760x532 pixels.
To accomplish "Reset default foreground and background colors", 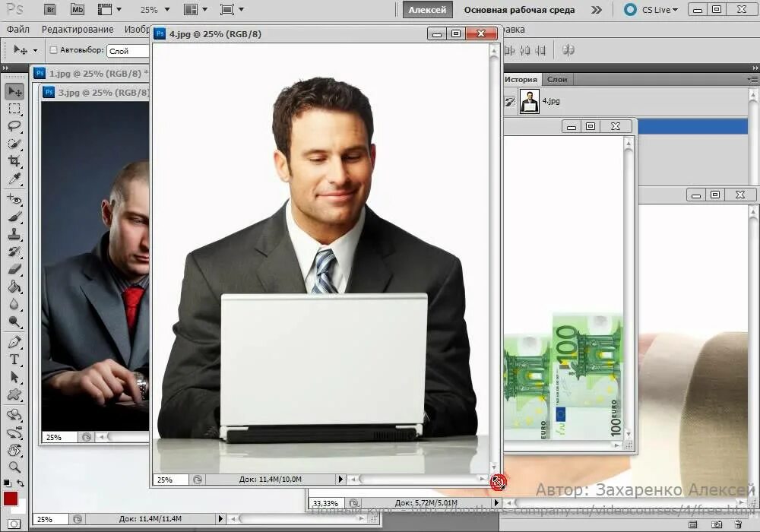I will [x=8, y=483].
